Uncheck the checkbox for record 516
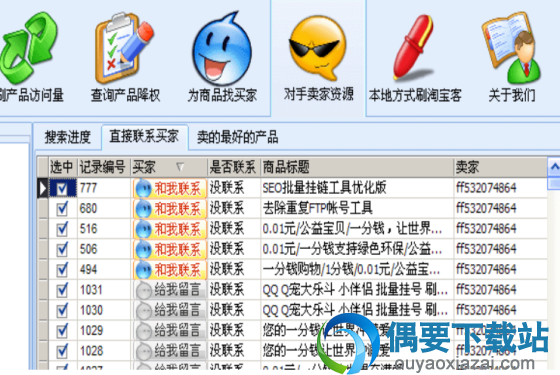560x375 pixels. (x=62, y=229)
